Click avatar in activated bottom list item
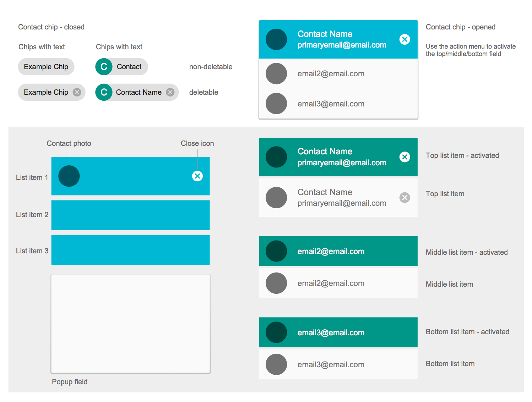 pyautogui.click(x=276, y=332)
